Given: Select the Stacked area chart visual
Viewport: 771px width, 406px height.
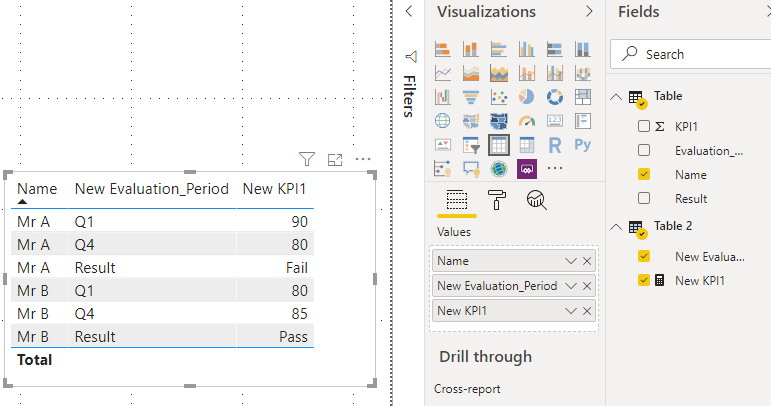Looking at the screenshot, I should click(499, 73).
